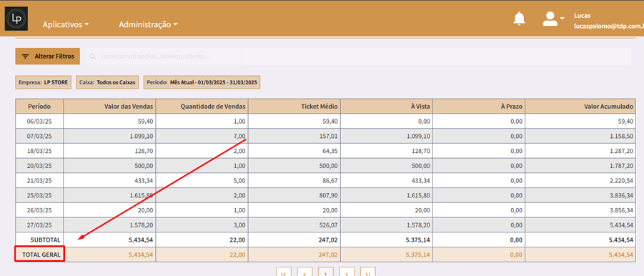The image size is (644, 276).
Task: Click the Caixa: Todos os Caixas chip
Action: (108, 82)
